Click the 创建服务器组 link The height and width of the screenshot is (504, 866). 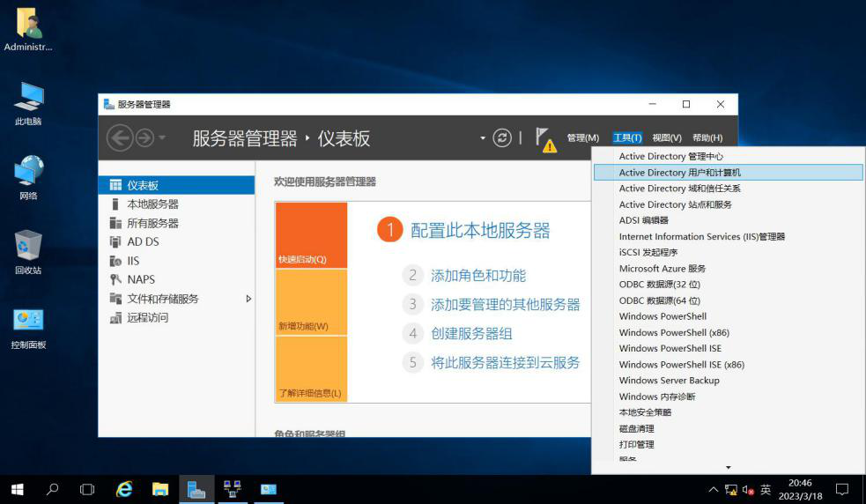[471, 333]
